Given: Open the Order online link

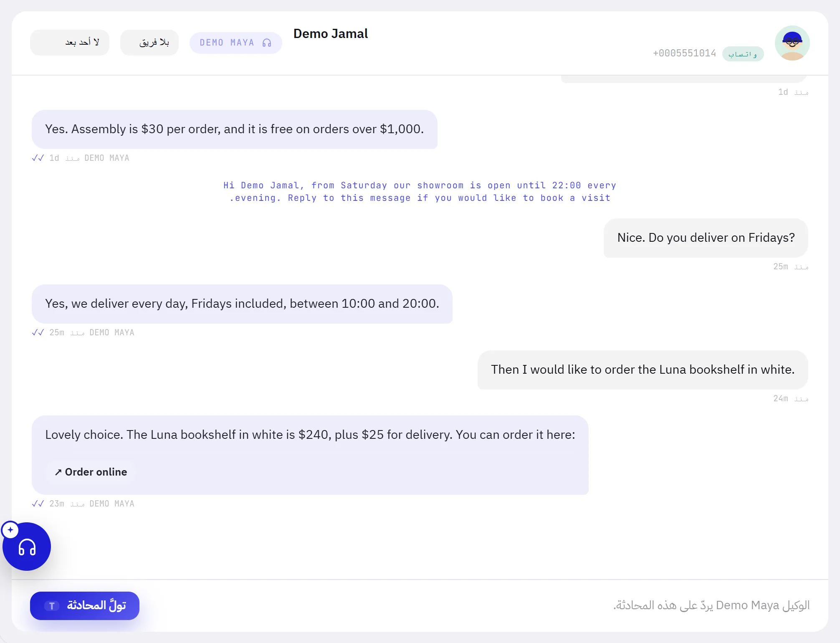Looking at the screenshot, I should pyautogui.click(x=91, y=472).
